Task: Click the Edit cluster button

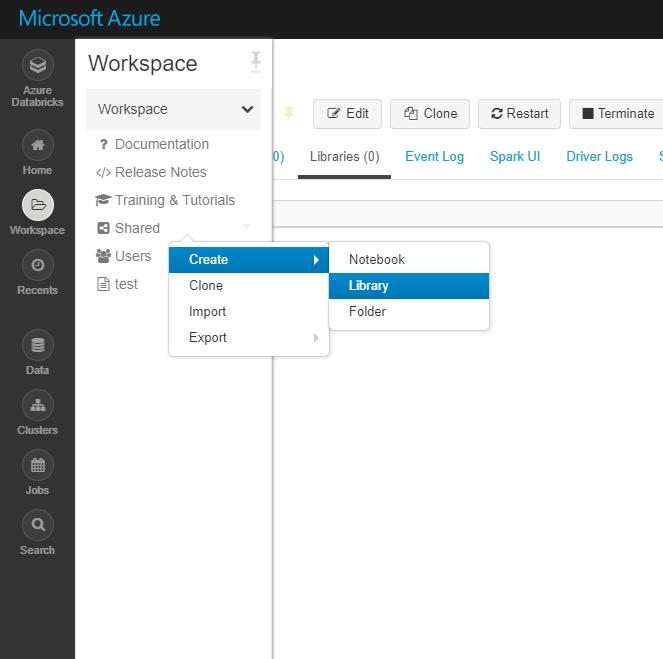Action: (347, 114)
